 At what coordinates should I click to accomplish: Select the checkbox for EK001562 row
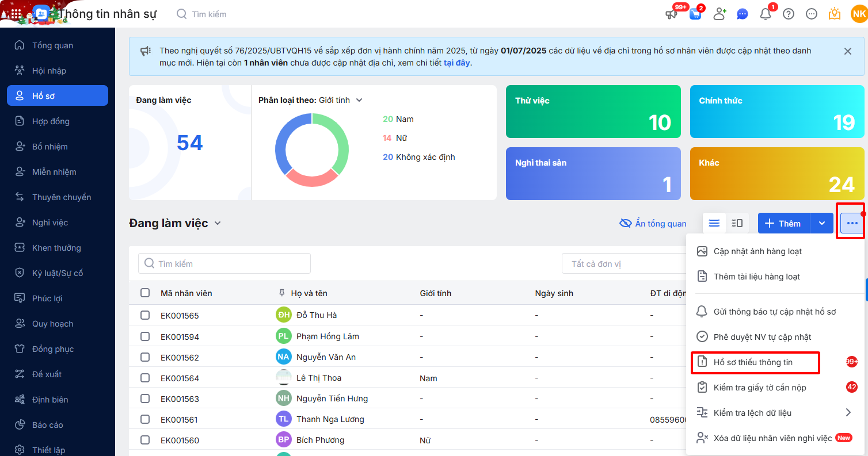(145, 357)
